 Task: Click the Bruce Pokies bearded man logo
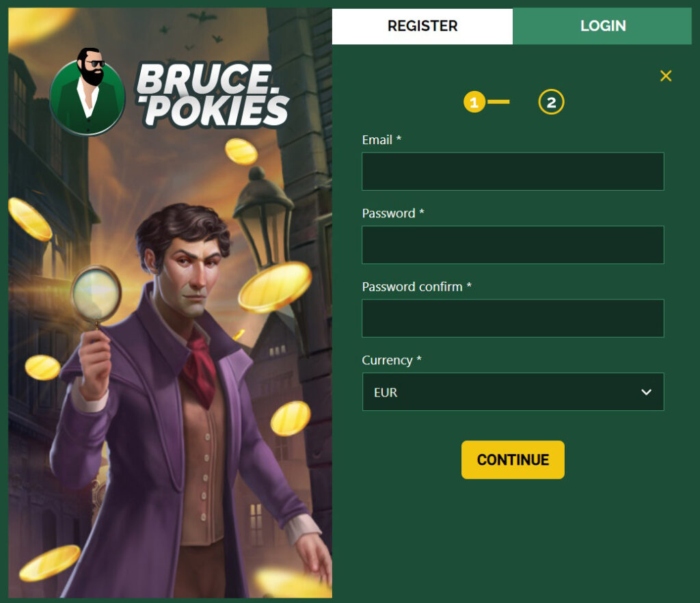tap(87, 93)
